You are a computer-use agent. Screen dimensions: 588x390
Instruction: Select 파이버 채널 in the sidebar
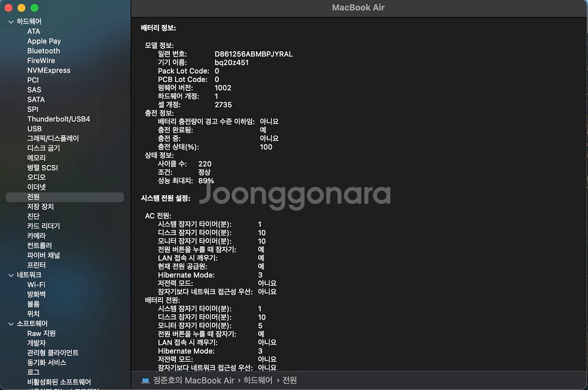coord(44,255)
